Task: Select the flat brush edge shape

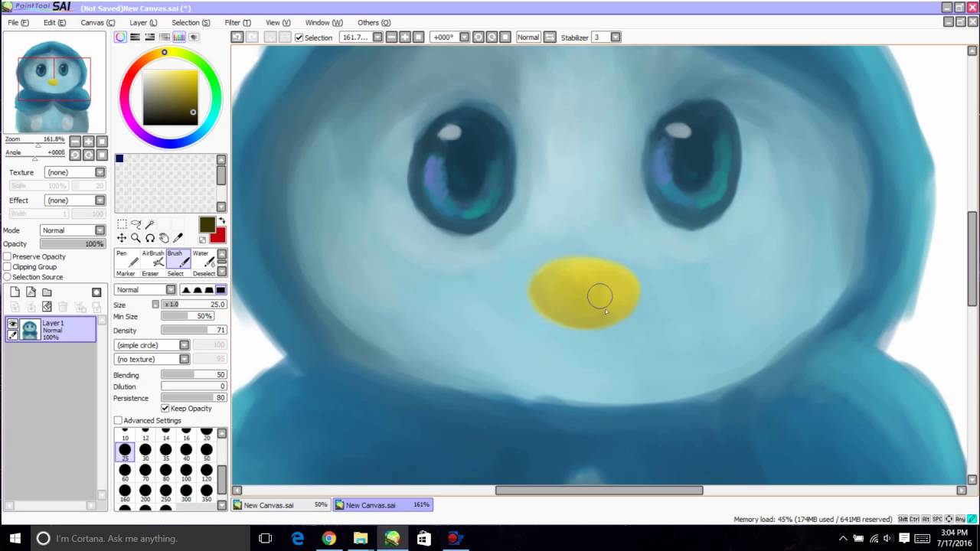Action: click(x=220, y=289)
